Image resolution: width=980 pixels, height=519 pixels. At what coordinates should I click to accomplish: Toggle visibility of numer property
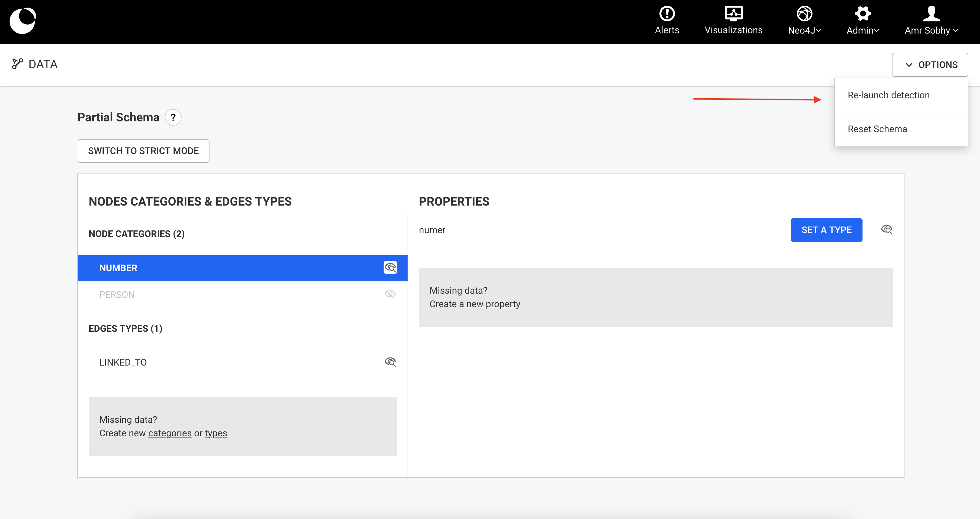886,230
